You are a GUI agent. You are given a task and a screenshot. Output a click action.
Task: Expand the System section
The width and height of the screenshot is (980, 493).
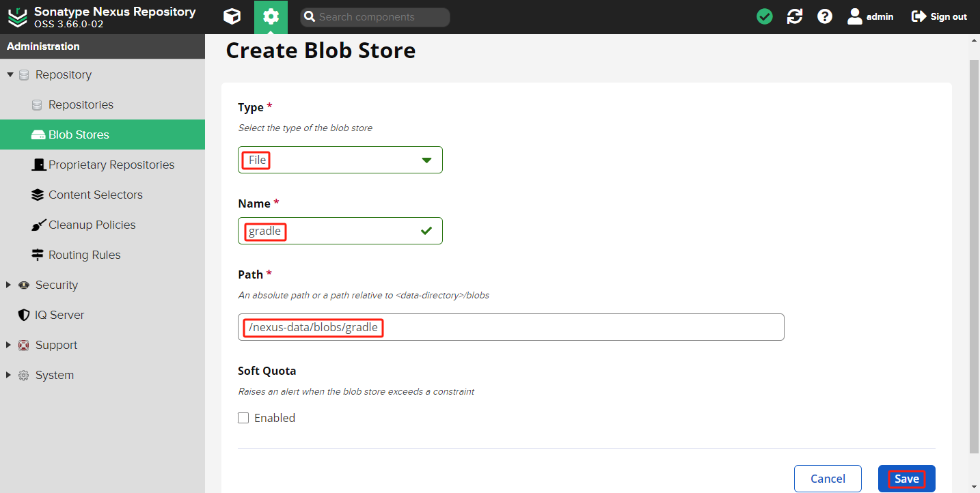(9, 375)
